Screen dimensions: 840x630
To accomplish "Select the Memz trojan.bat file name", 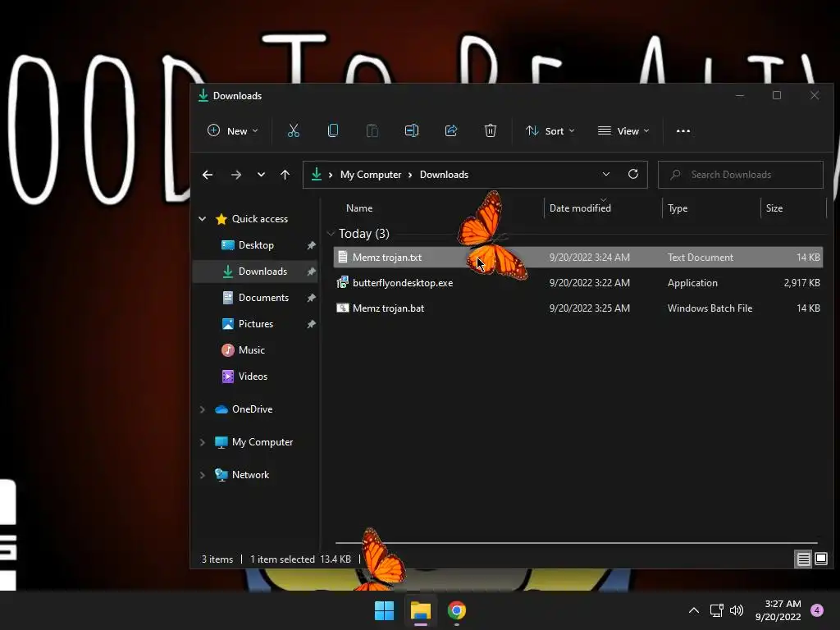I will [388, 308].
